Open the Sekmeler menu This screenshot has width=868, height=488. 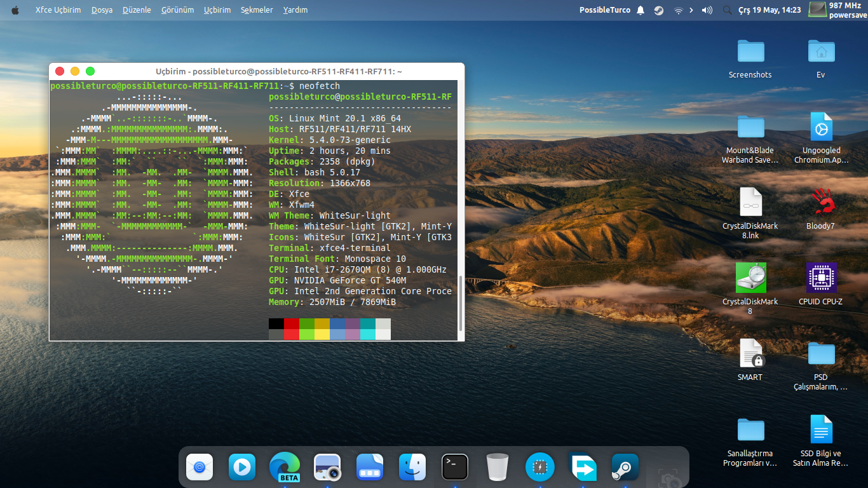(x=257, y=10)
